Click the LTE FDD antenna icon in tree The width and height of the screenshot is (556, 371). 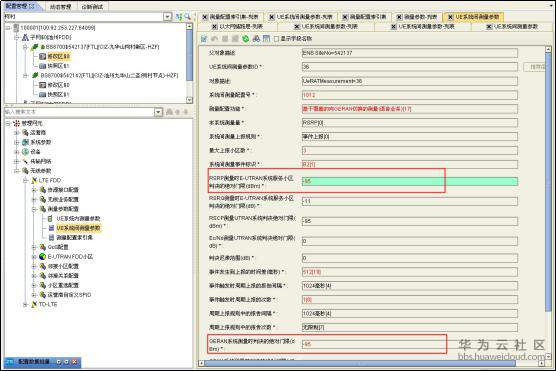click(x=34, y=180)
